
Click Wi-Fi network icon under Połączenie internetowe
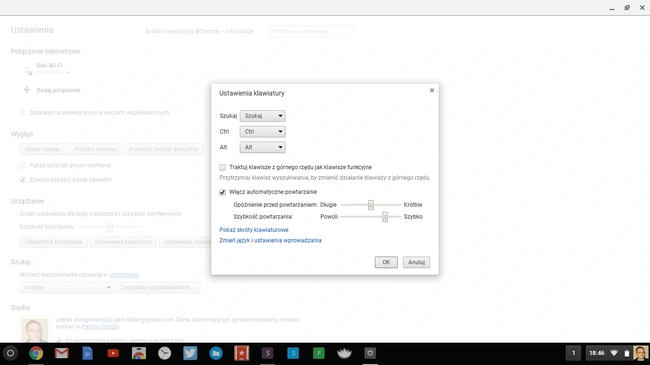28,71
